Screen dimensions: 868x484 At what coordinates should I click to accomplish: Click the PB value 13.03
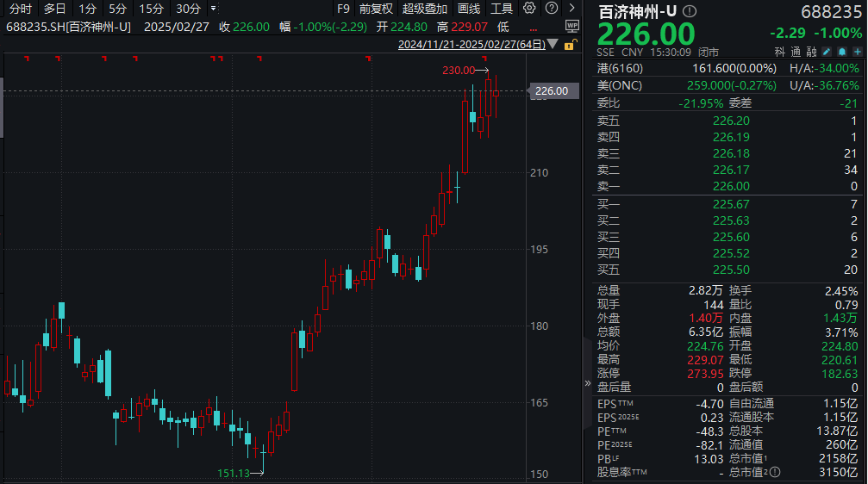[709, 459]
